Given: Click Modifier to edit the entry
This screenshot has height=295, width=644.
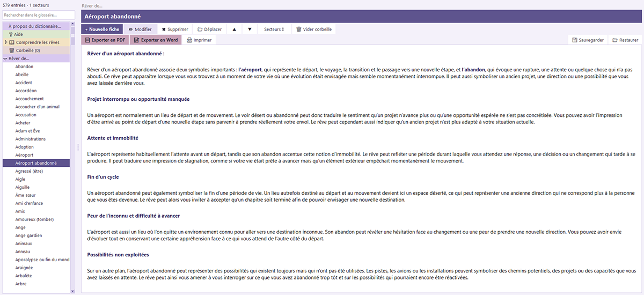Looking at the screenshot, I should click(x=141, y=29).
